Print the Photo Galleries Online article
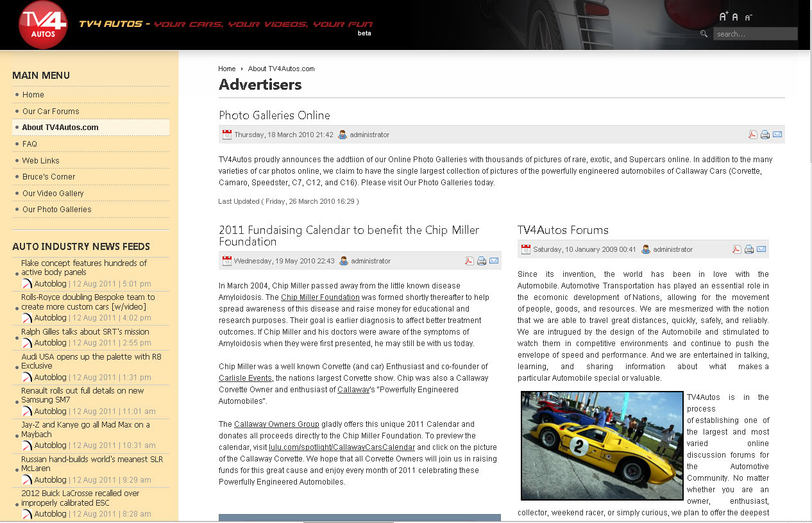The image size is (812, 523). pos(765,135)
